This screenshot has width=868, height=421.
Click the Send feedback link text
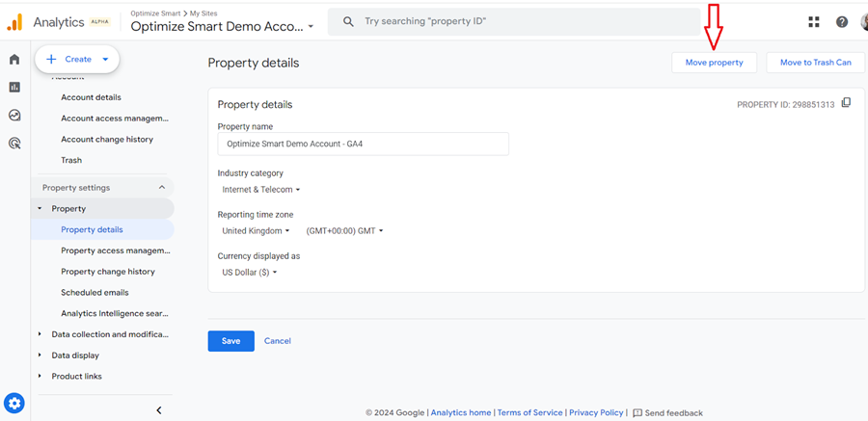(x=674, y=412)
